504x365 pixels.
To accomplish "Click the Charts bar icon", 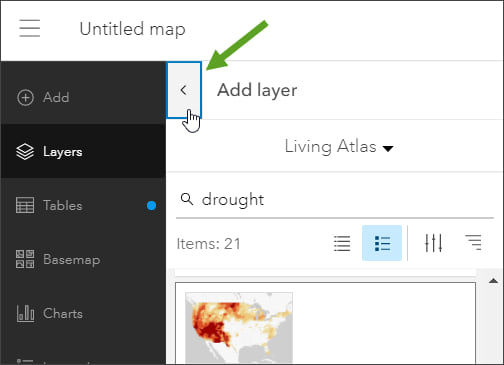I will click(x=25, y=313).
